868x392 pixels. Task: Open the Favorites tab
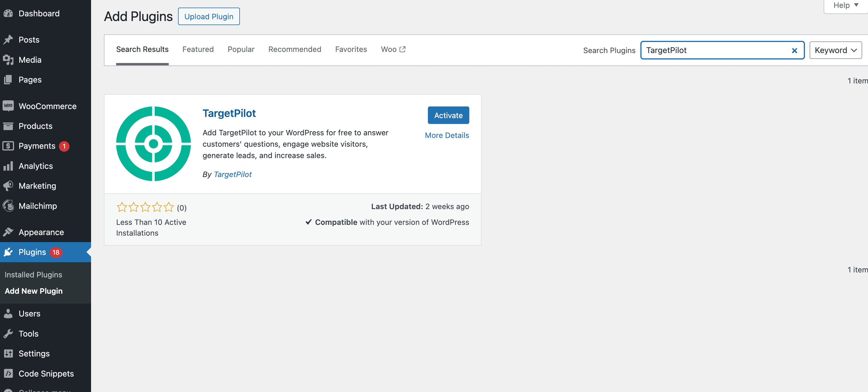tap(351, 50)
